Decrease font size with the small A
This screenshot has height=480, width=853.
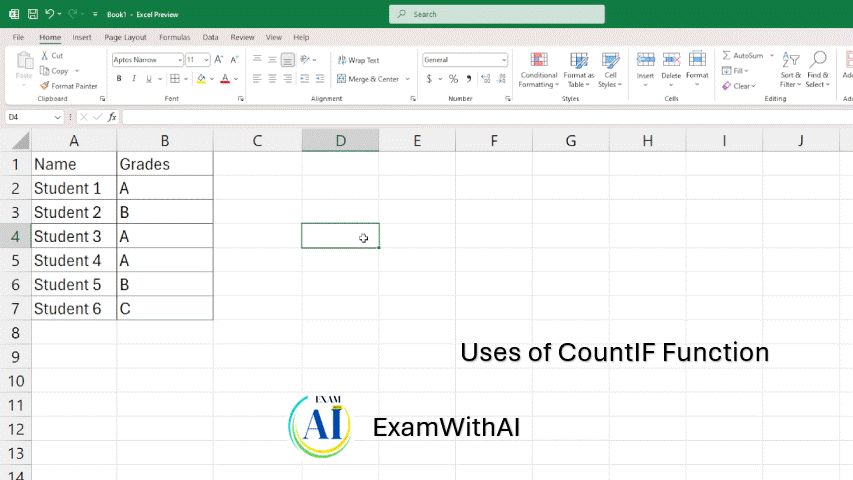tap(234, 60)
